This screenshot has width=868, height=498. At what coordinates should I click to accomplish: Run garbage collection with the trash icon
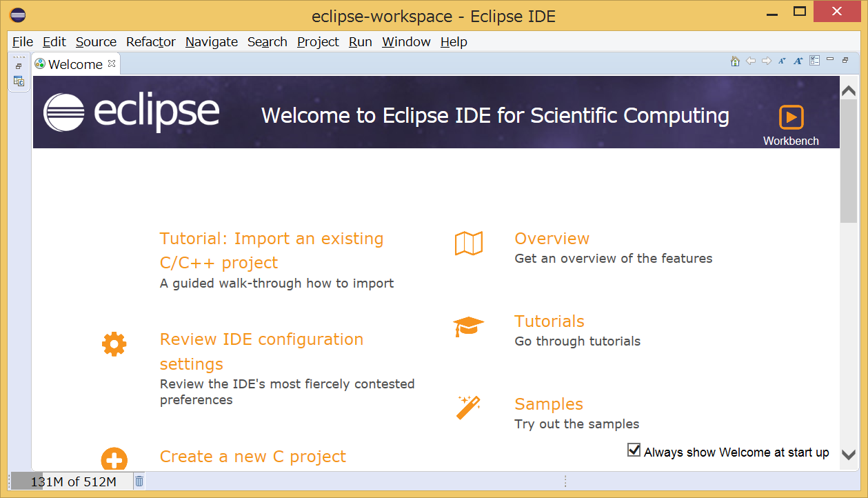(x=138, y=481)
